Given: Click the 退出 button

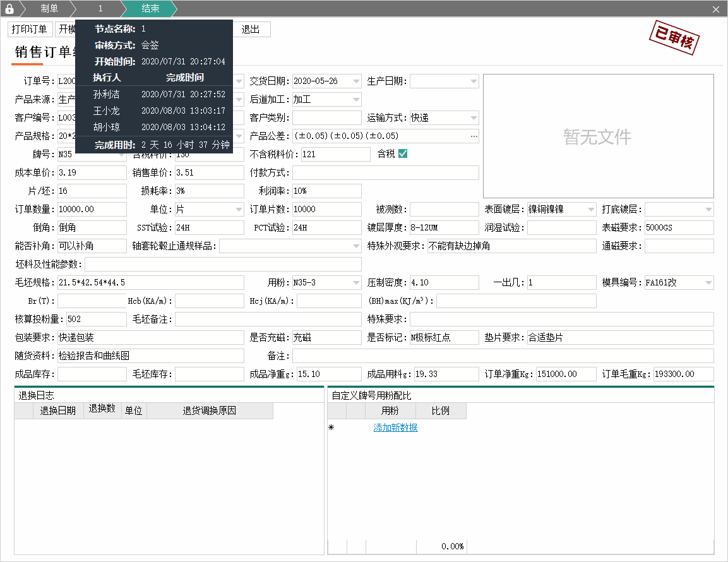Looking at the screenshot, I should point(251,29).
